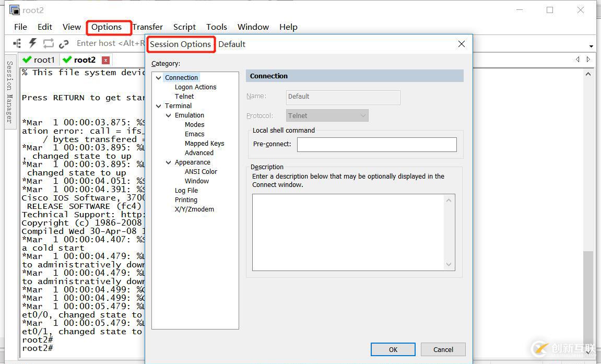Select Emacs under Emulation
This screenshot has height=364, width=601.
(194, 134)
